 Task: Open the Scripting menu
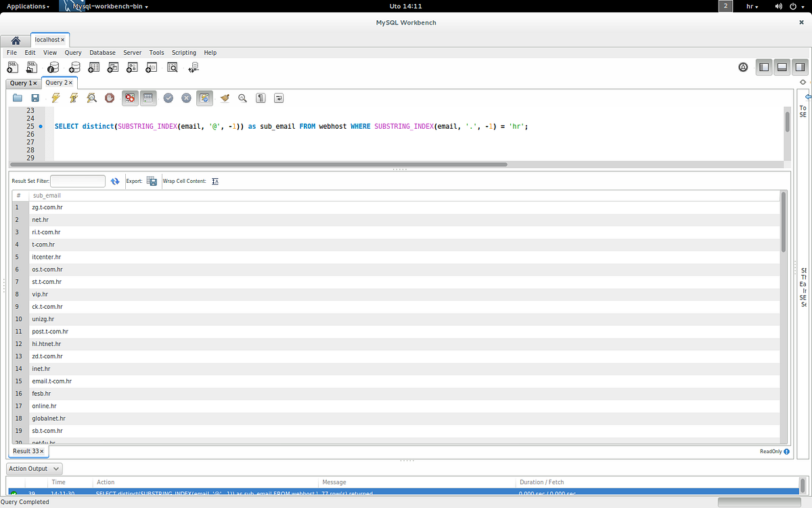coord(183,52)
